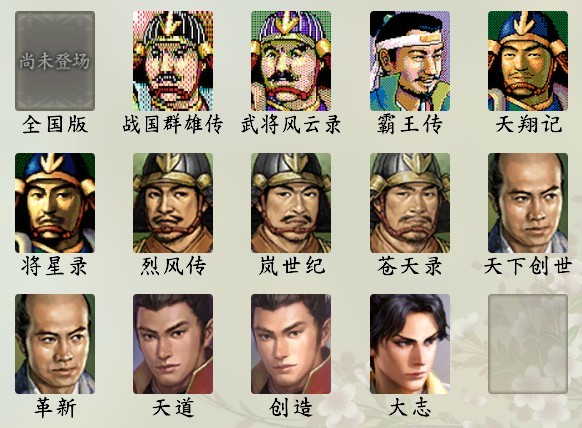The height and width of the screenshot is (428, 582).
Task: Click the empty blank card slot
Action: tap(528, 344)
